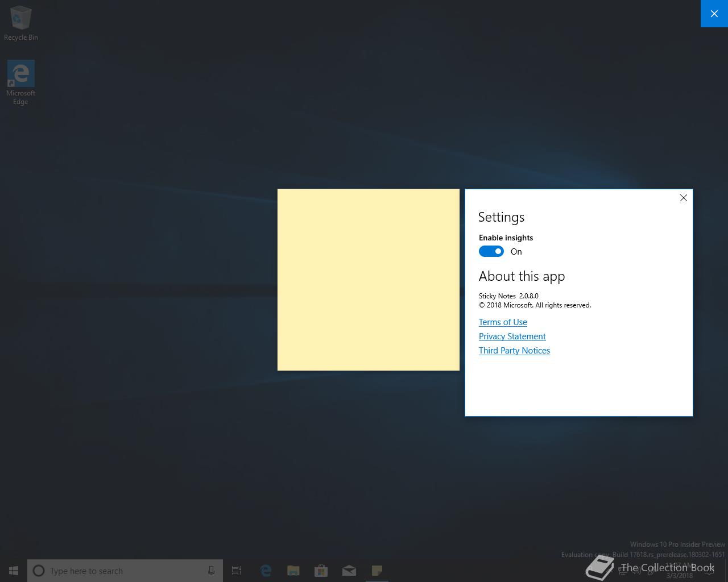Click the Type here to search box
The width and height of the screenshot is (728, 582).
(125, 571)
